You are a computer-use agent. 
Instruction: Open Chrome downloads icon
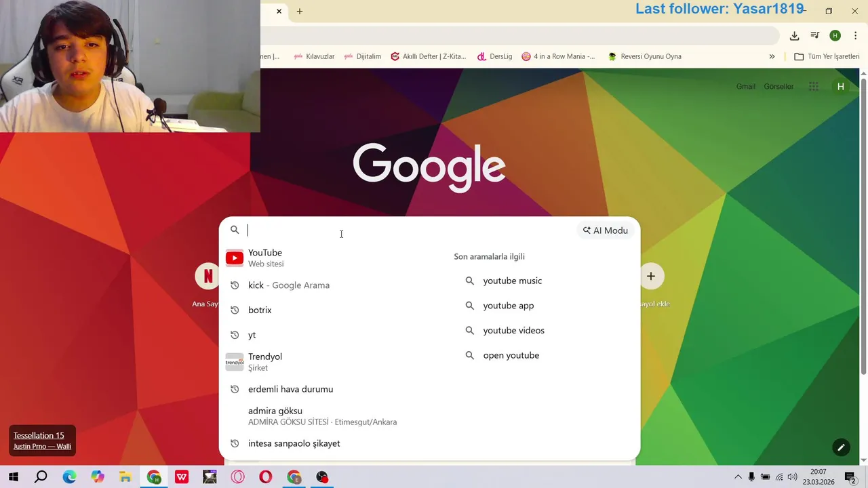(794, 35)
